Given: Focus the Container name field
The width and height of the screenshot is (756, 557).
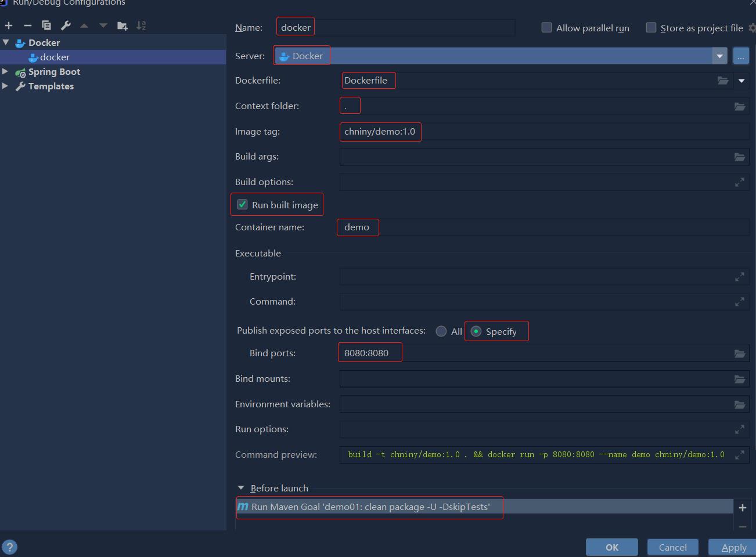Looking at the screenshot, I should click(544, 227).
